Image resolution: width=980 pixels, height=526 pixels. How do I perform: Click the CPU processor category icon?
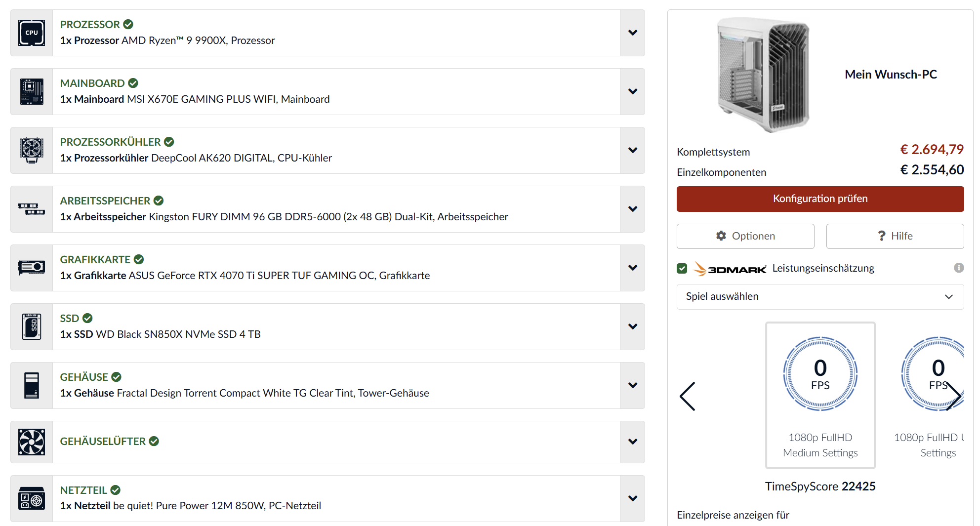pos(32,33)
